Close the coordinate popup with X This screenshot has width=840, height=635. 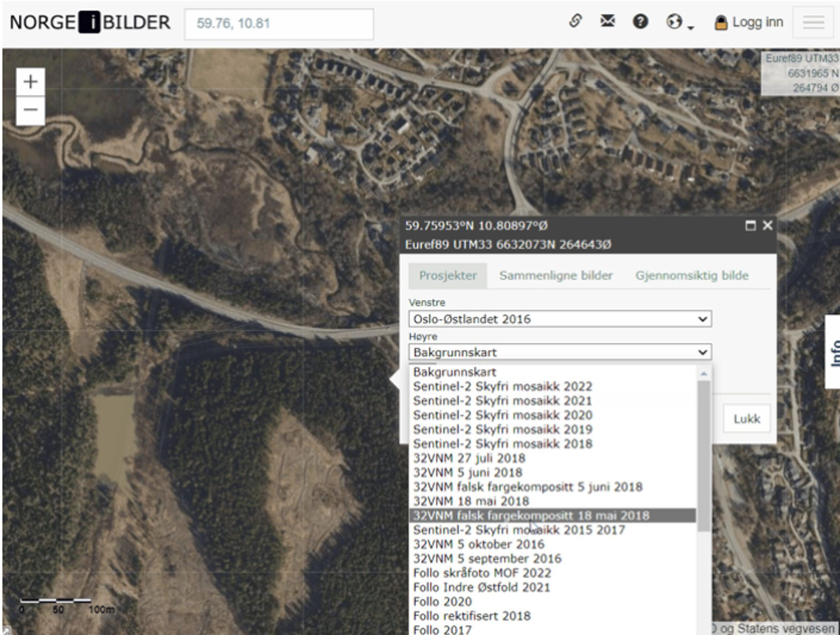pos(767,225)
